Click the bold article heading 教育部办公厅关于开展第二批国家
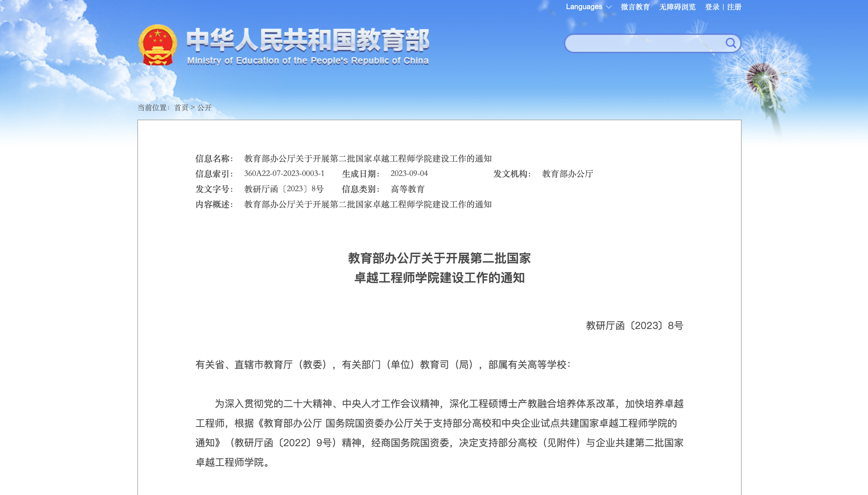868x495 pixels. coord(439,258)
